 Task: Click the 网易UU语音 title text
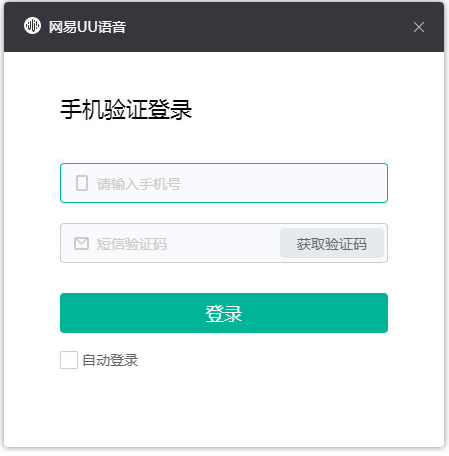tap(87, 27)
